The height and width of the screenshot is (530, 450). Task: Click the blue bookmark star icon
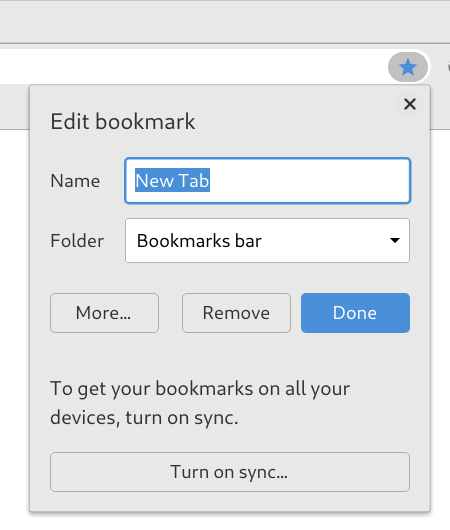(408, 67)
